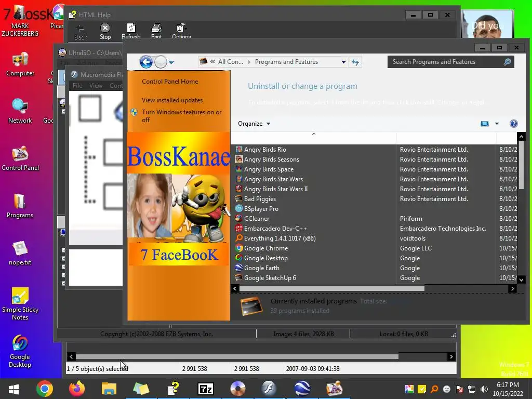Screen dimensions: 532x399
Task: Click Stop in HTML Help toolbar
Action: [x=105, y=31]
